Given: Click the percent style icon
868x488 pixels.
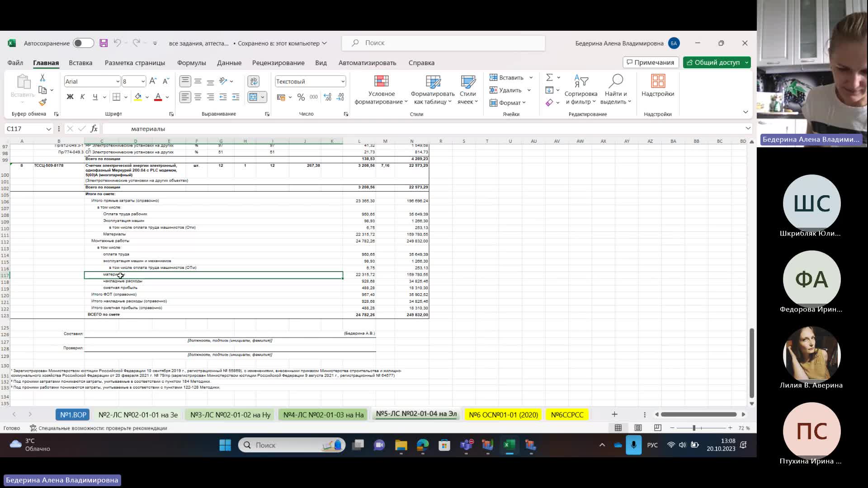Looking at the screenshot, I should pyautogui.click(x=301, y=97).
